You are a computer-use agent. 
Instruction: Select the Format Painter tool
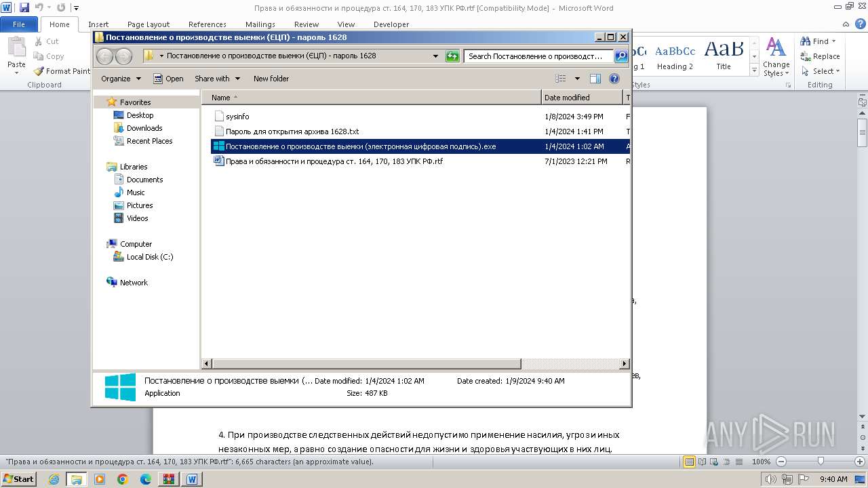(x=62, y=71)
